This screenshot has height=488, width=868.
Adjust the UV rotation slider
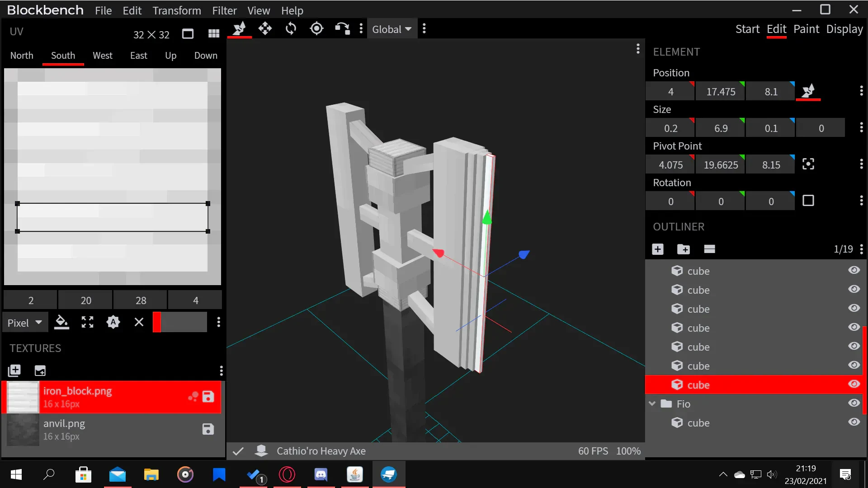pyautogui.click(x=180, y=322)
